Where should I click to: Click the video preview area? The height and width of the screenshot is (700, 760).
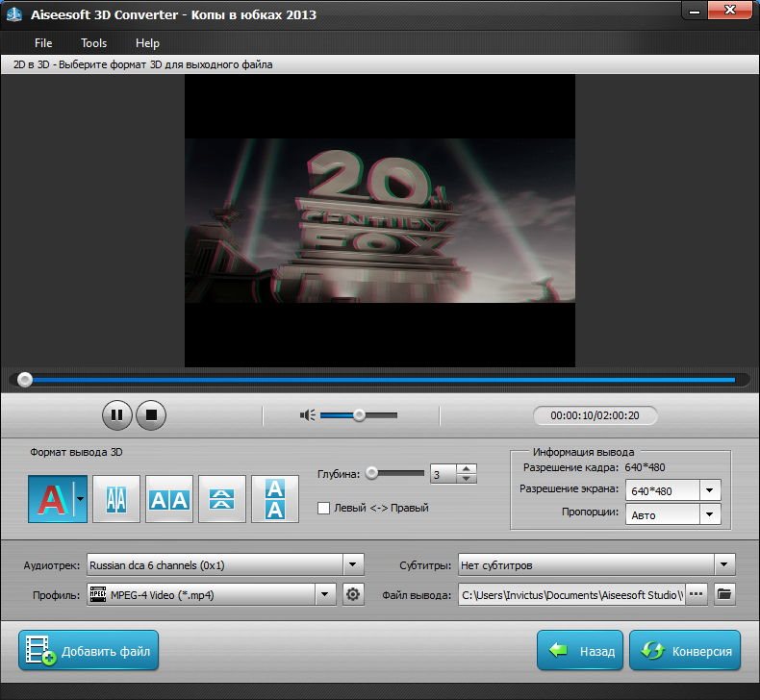pos(380,220)
